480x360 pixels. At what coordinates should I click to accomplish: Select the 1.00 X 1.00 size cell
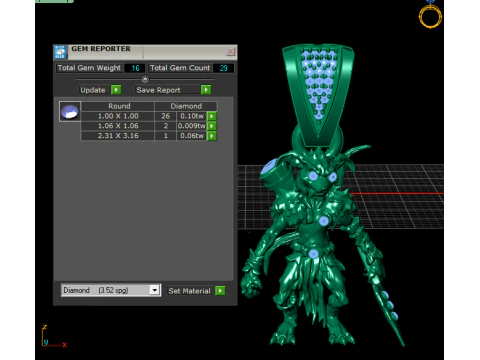[x=118, y=116]
